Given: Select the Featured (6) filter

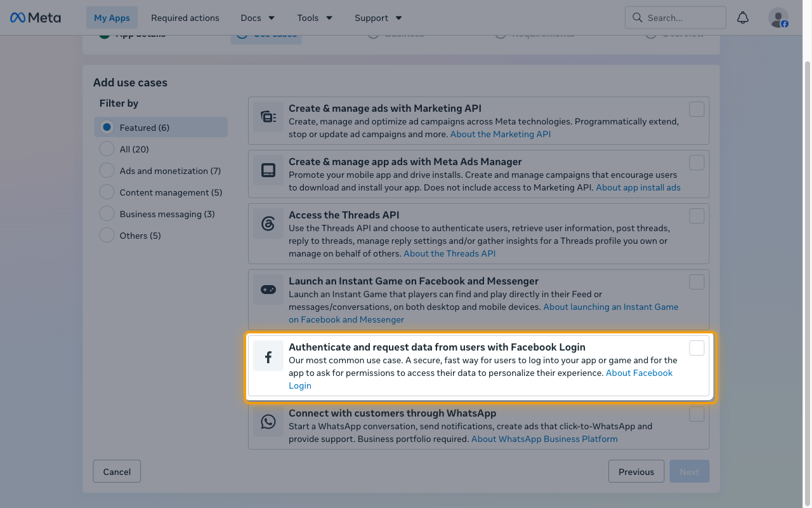Looking at the screenshot, I should (161, 127).
